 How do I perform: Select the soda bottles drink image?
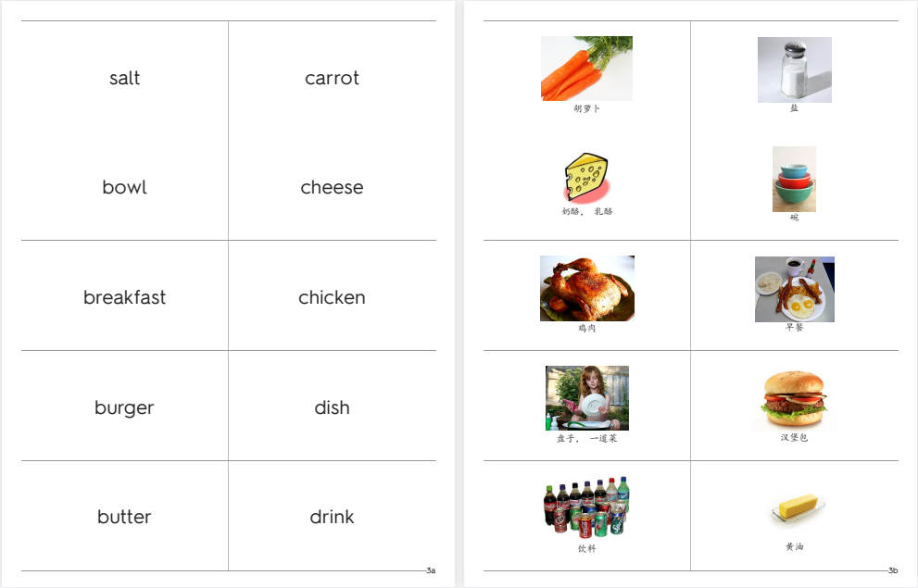point(586,507)
